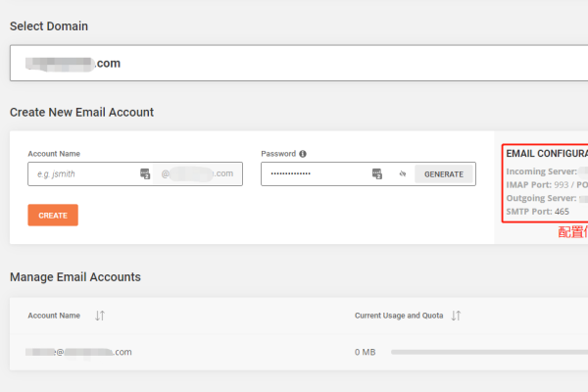Click the Manage Email Accounts heading
This screenshot has width=588, height=392.
click(x=75, y=276)
